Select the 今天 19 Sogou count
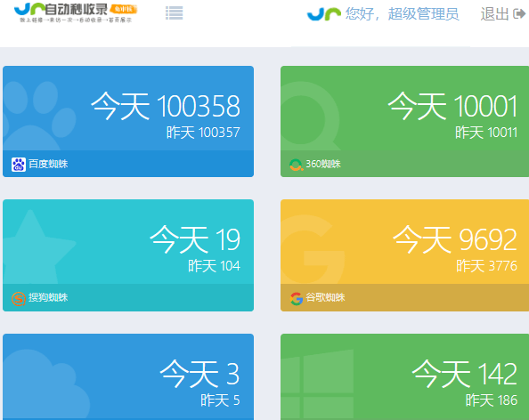 point(195,239)
